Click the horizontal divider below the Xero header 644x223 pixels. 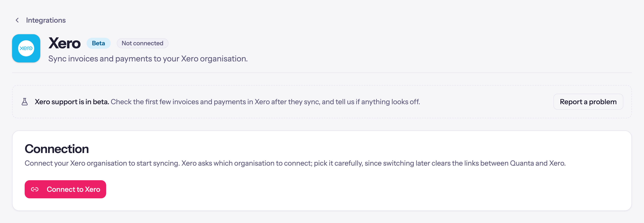coord(322,73)
